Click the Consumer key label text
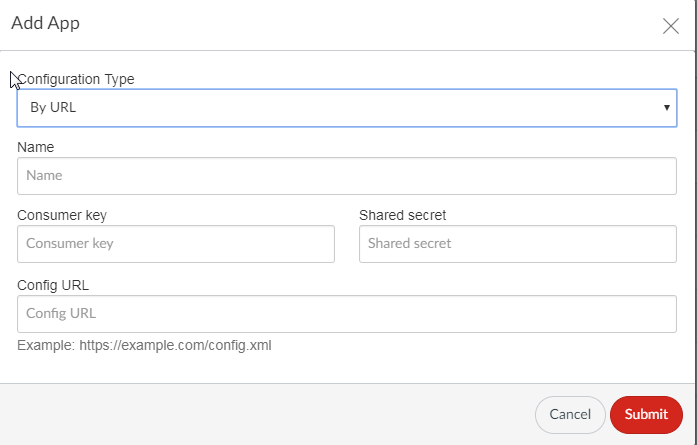Image resolution: width=697 pixels, height=445 pixels. tap(62, 215)
